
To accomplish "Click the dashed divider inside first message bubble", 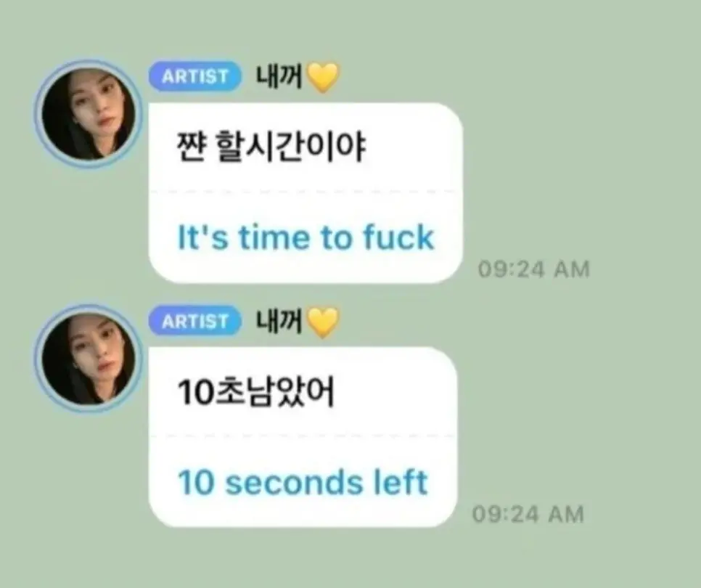I will tap(306, 192).
